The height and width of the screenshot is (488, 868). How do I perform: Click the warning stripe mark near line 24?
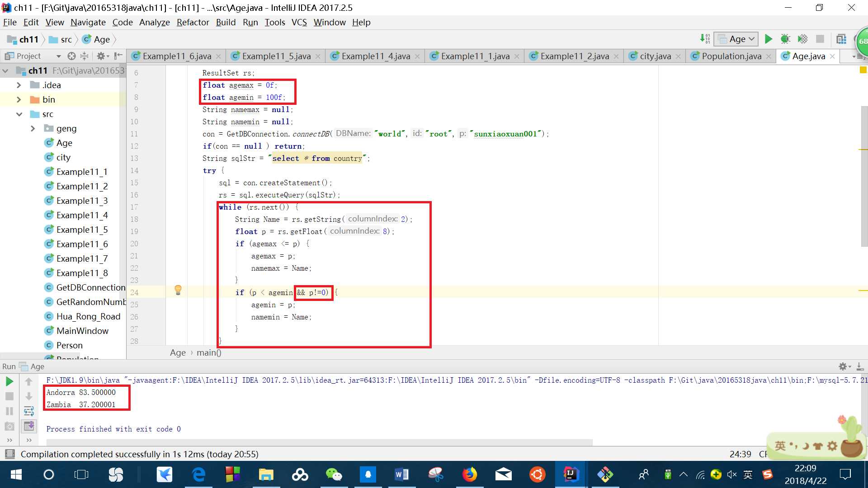click(x=863, y=291)
